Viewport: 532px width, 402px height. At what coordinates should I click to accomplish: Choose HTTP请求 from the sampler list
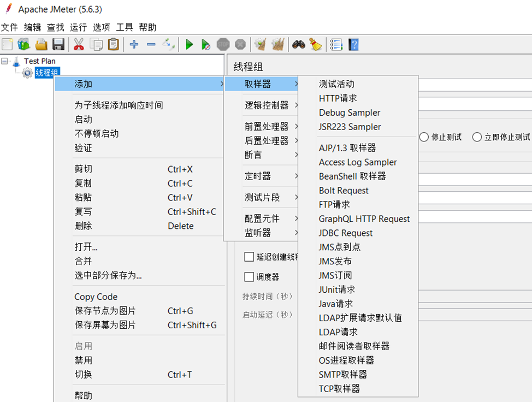coord(338,98)
